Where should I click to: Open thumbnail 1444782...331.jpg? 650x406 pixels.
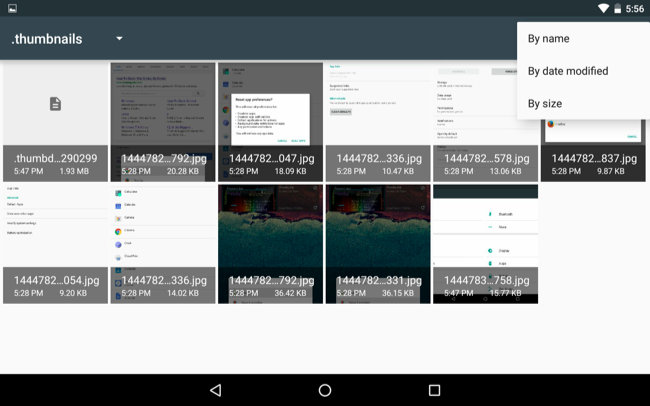pyautogui.click(x=378, y=244)
